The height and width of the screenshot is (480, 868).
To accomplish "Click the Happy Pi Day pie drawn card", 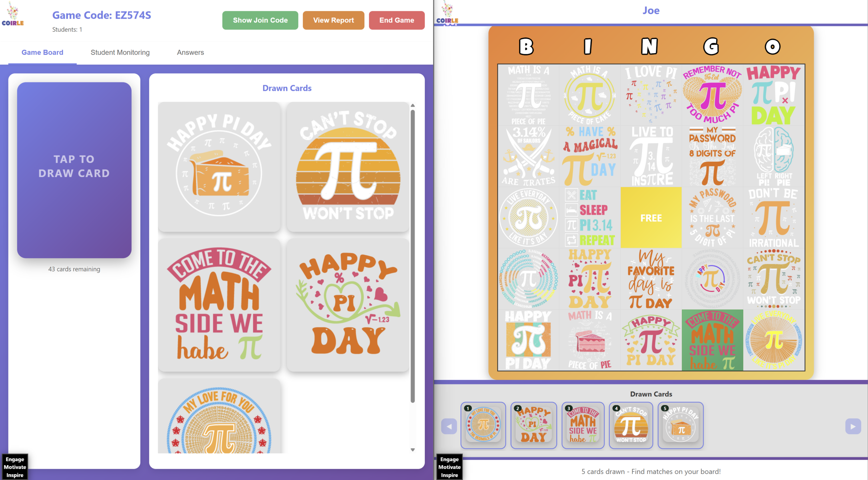I will tap(219, 167).
